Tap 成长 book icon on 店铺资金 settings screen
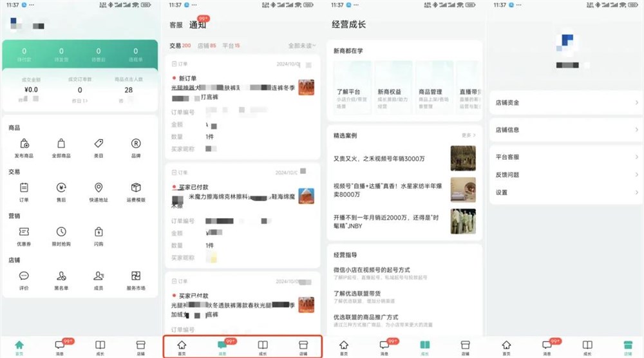 click(588, 345)
